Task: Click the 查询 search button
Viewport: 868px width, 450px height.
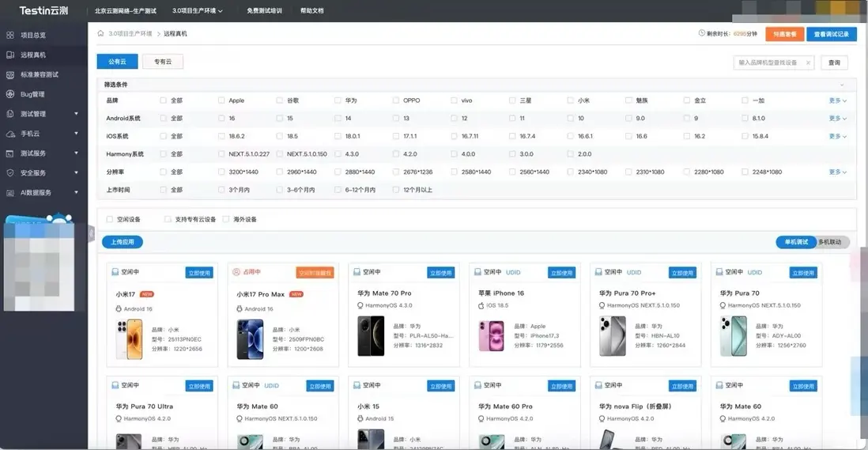Action: coord(834,62)
